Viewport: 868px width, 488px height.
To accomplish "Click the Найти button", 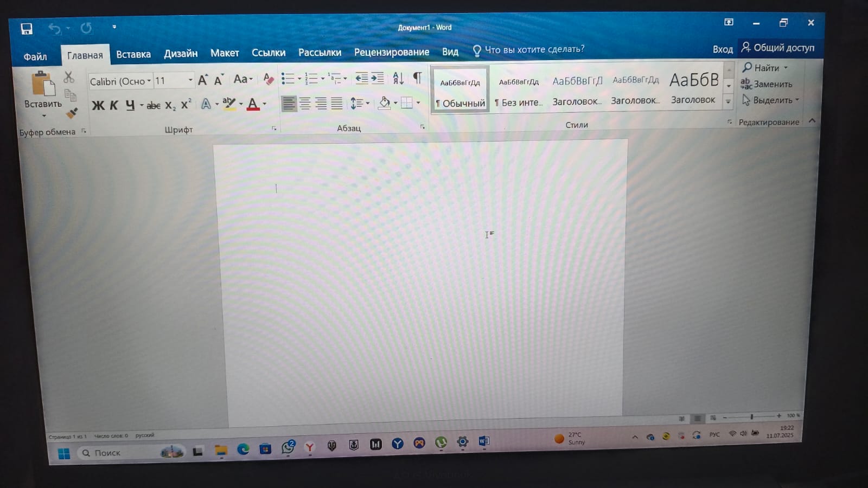I will click(765, 68).
